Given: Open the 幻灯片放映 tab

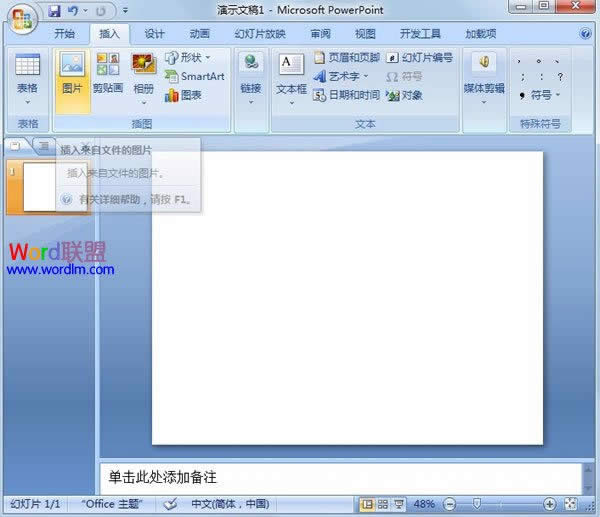Looking at the screenshot, I should point(260,34).
